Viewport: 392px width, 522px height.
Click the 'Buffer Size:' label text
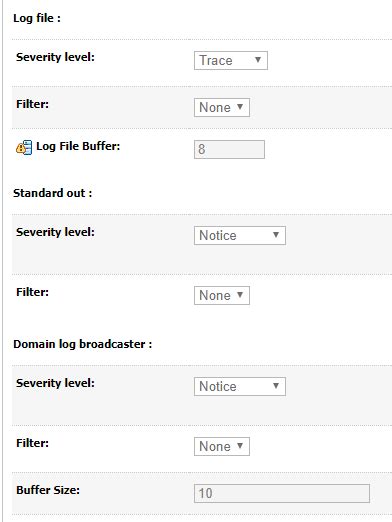[48, 490]
